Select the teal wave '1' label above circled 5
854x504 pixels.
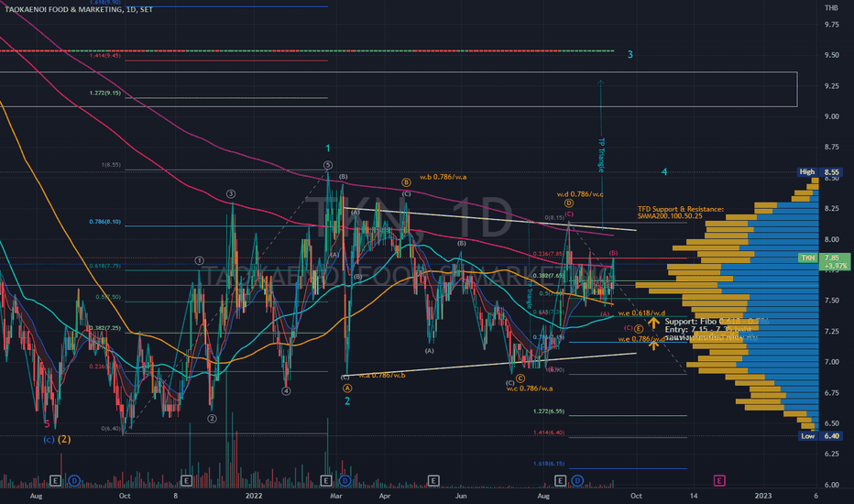(x=327, y=148)
